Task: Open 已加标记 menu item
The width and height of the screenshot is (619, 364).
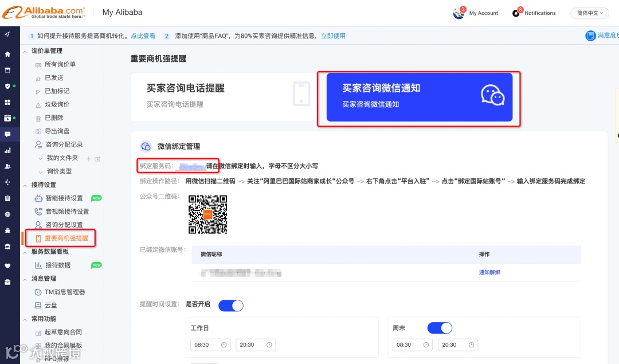Action: (x=57, y=91)
